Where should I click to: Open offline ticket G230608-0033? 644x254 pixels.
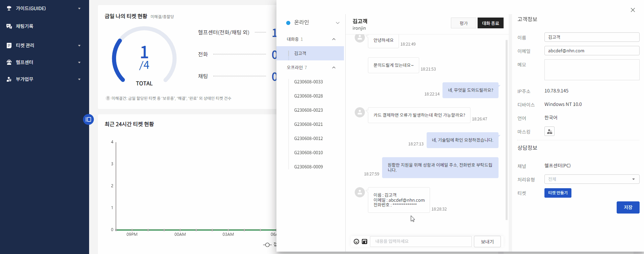point(308,82)
